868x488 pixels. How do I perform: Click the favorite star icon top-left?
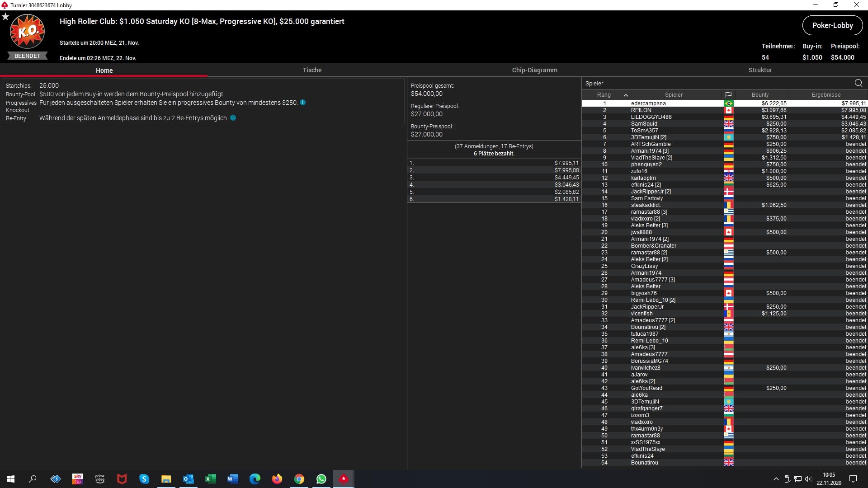(x=5, y=17)
